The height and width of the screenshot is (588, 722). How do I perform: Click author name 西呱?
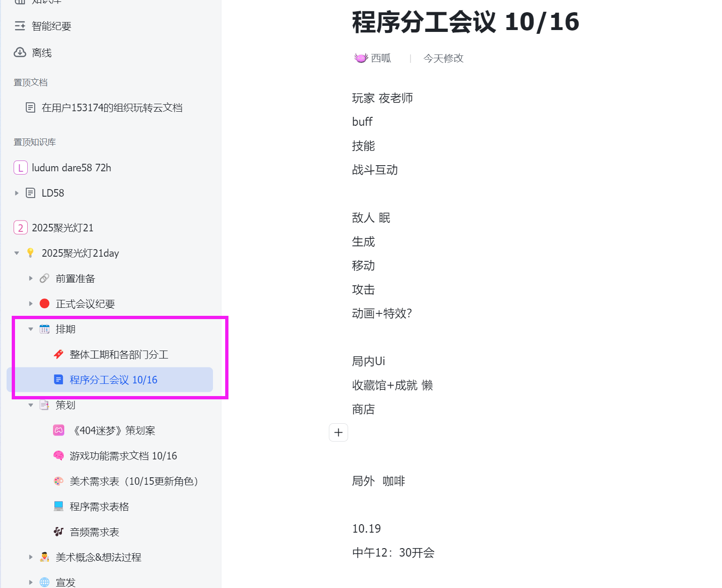tap(381, 58)
